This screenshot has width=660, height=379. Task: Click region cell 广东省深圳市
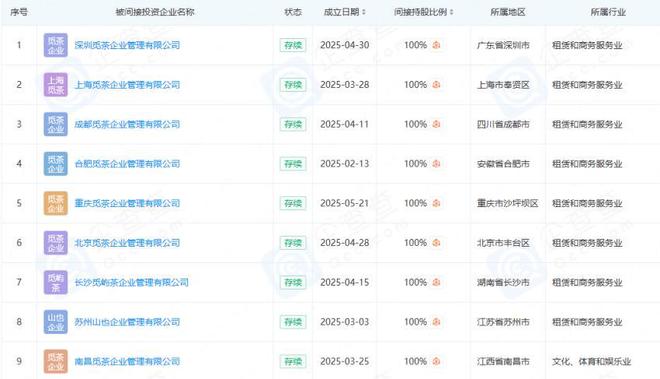(503, 45)
